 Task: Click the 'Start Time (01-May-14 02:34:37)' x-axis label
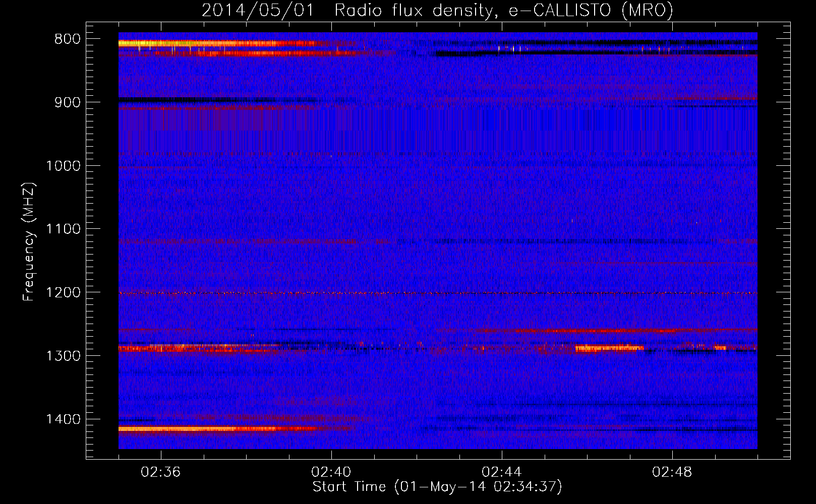point(437,487)
